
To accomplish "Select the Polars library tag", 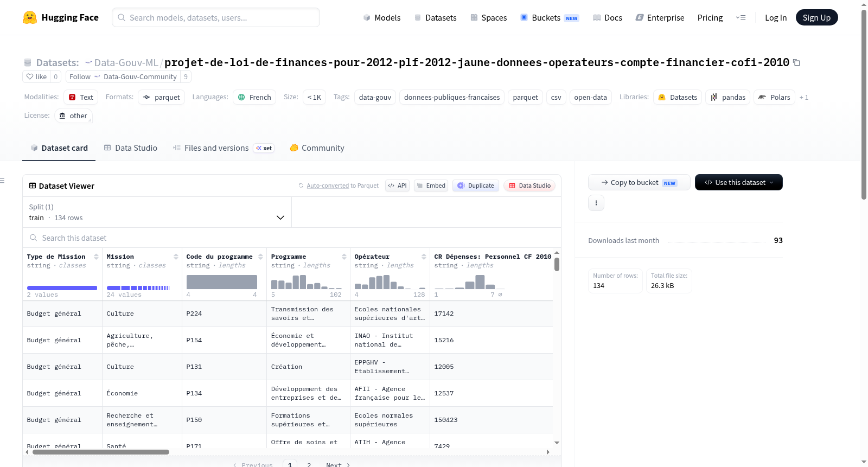I will (774, 97).
